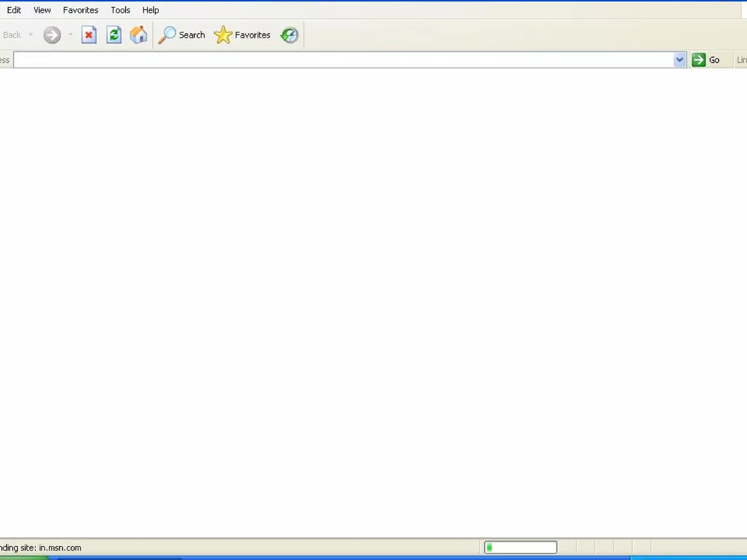The height and width of the screenshot is (560, 747).
Task: Open Favorites pane with star icon
Action: [242, 35]
